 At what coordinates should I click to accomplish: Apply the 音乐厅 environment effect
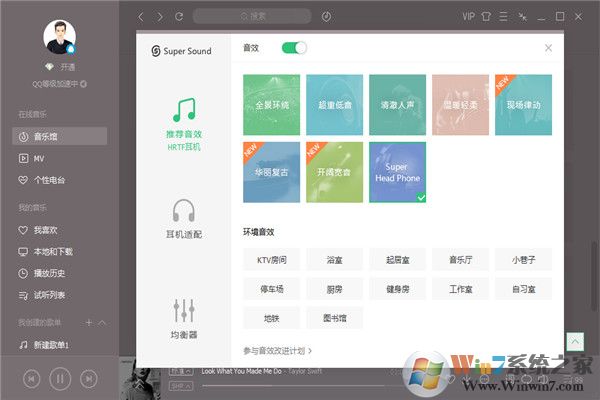point(460,260)
